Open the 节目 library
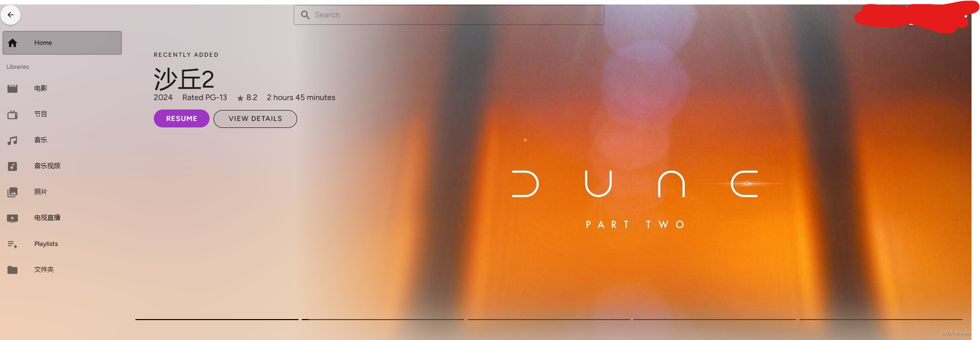 click(x=62, y=114)
